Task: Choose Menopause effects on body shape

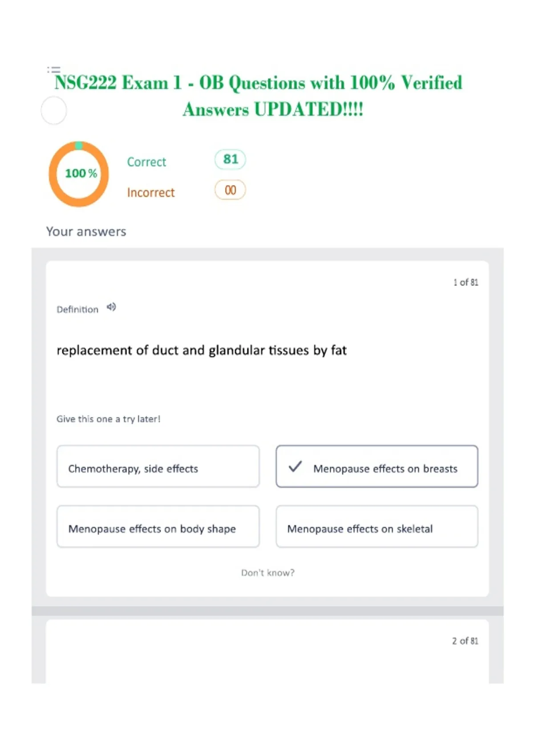Action: point(158,527)
